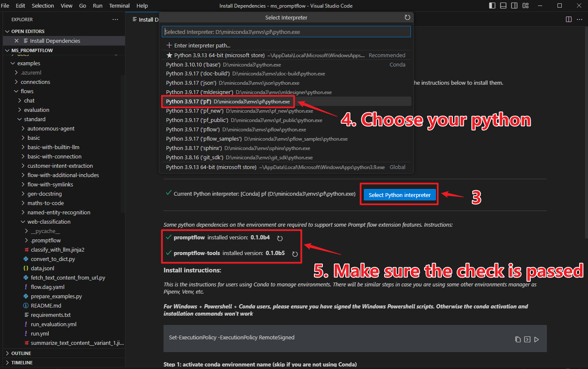Image resolution: width=588 pixels, height=369 pixels.
Task: Open the Explorer views options menu
Action: click(x=115, y=19)
